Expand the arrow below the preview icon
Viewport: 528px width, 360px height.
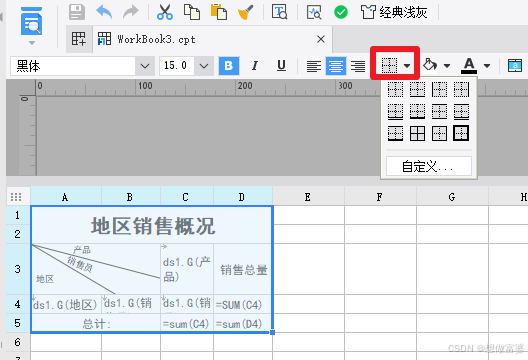pyautogui.click(x=32, y=43)
